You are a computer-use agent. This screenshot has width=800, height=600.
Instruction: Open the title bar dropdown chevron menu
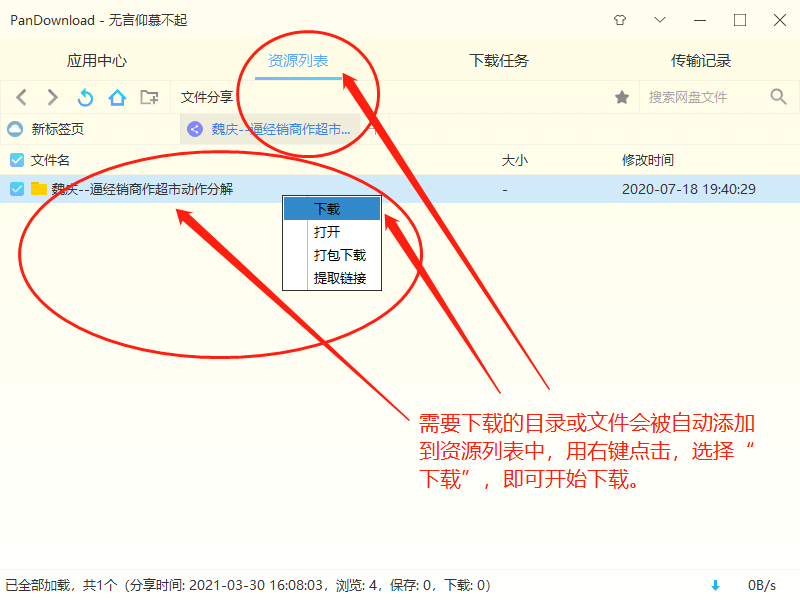click(x=659, y=20)
